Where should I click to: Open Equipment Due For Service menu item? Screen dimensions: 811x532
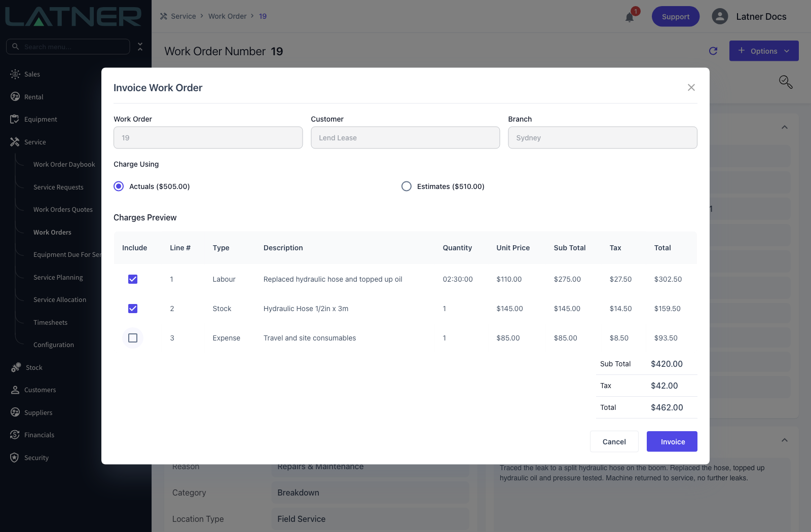click(67, 254)
